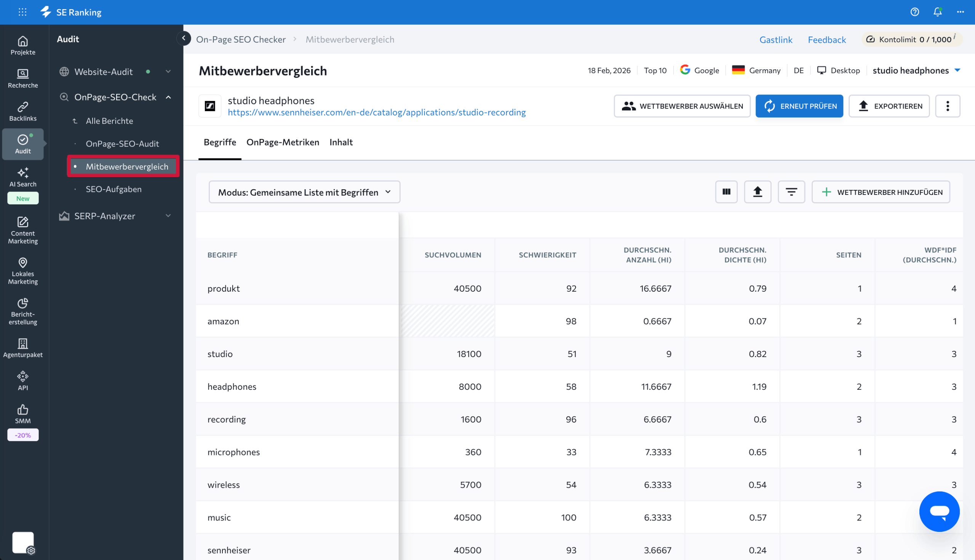Screen dimensions: 975x560
Task: Click the table export upload icon
Action: click(757, 192)
